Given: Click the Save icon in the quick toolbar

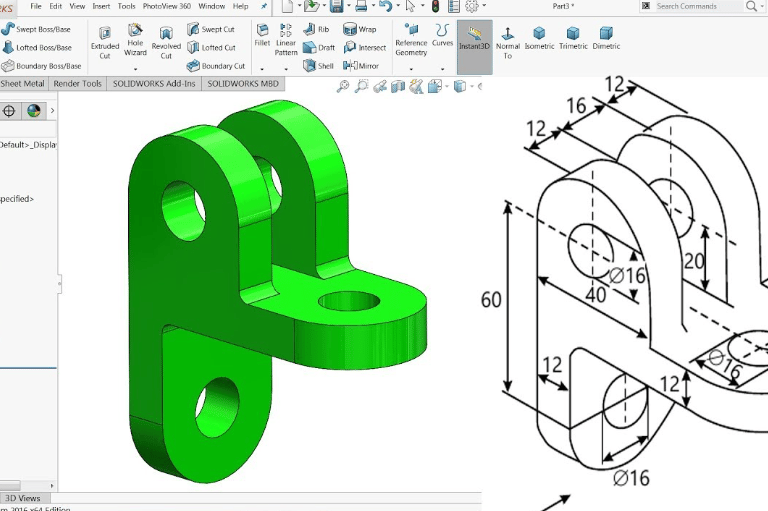Looking at the screenshot, I should click(336, 6).
